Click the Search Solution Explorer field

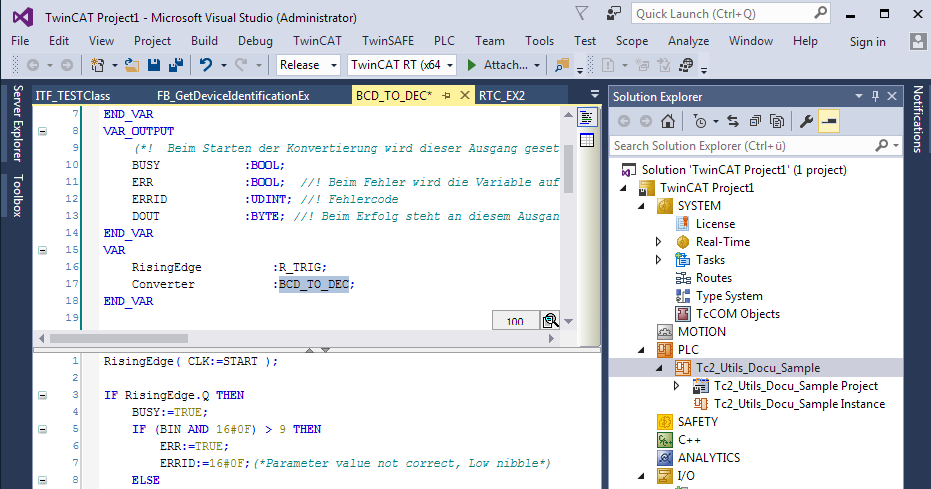point(743,145)
